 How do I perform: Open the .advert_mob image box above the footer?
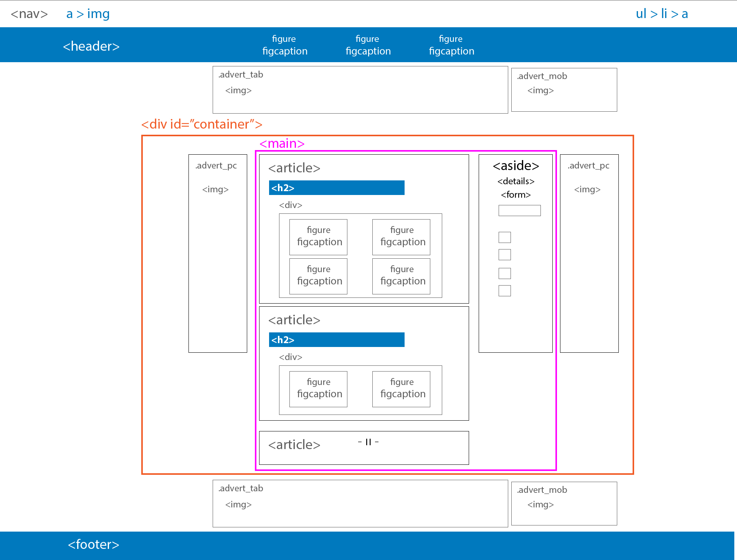[x=564, y=504]
